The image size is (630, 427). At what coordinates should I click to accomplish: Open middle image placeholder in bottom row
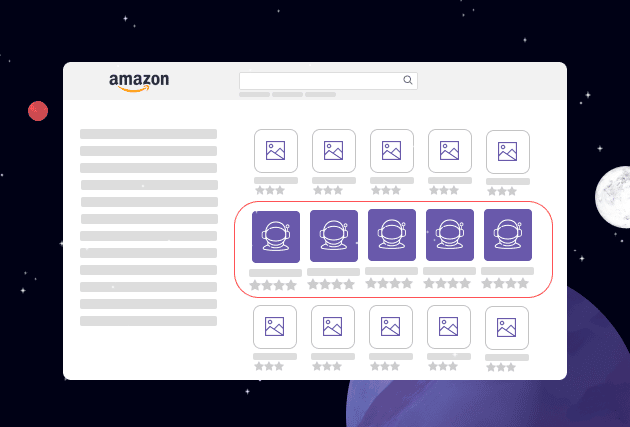click(391, 326)
